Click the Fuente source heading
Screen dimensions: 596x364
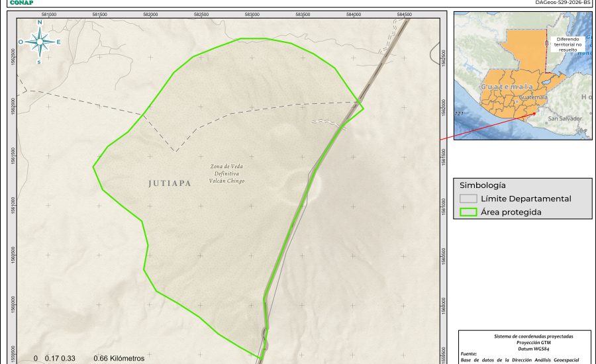coord(469,354)
